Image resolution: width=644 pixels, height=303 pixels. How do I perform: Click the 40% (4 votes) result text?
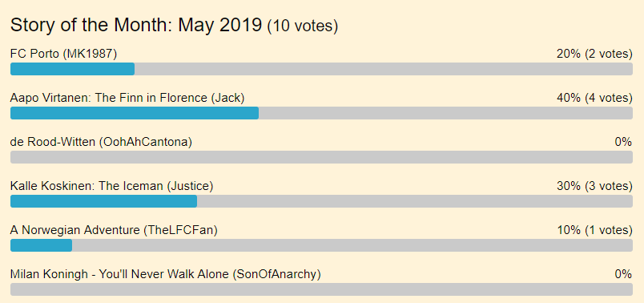(x=594, y=98)
